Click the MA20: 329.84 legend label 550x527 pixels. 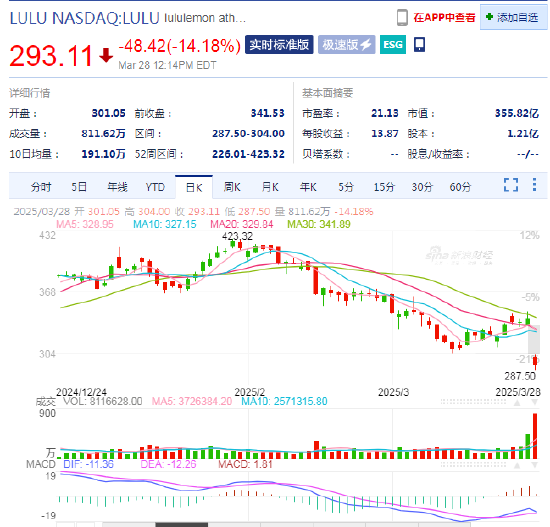241,224
